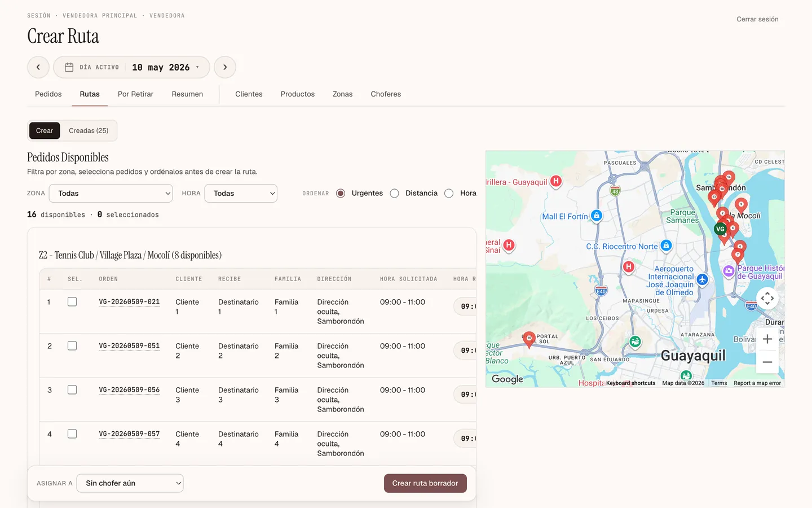Select checkbox for order VG-20260509-056
The height and width of the screenshot is (508, 812).
(72, 390)
